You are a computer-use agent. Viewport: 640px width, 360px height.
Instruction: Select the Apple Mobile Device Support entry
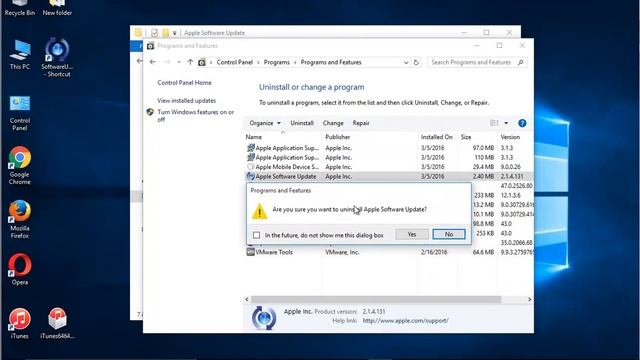pyautogui.click(x=287, y=167)
